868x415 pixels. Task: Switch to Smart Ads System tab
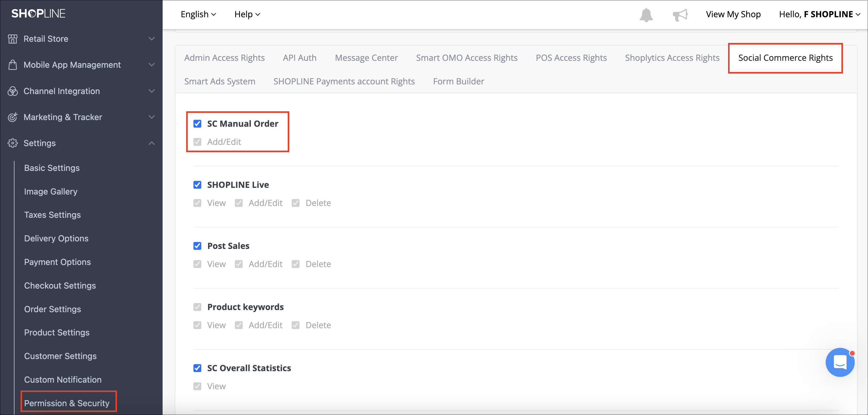coord(220,81)
